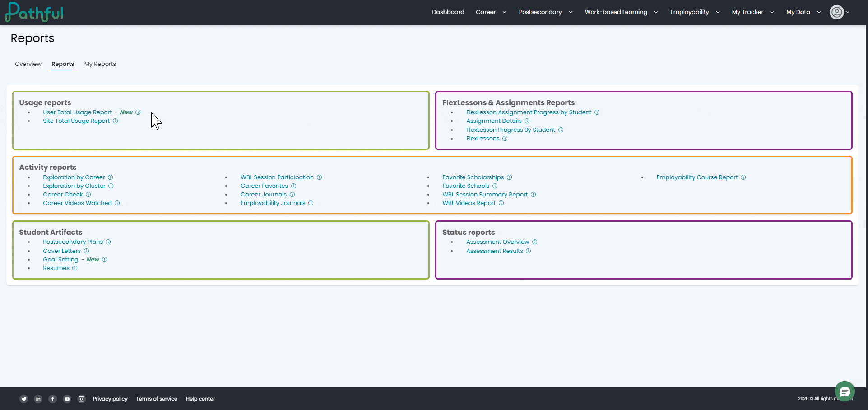This screenshot has height=410, width=868.
Task: Click info icon beside Cover Letters
Action: point(87,251)
